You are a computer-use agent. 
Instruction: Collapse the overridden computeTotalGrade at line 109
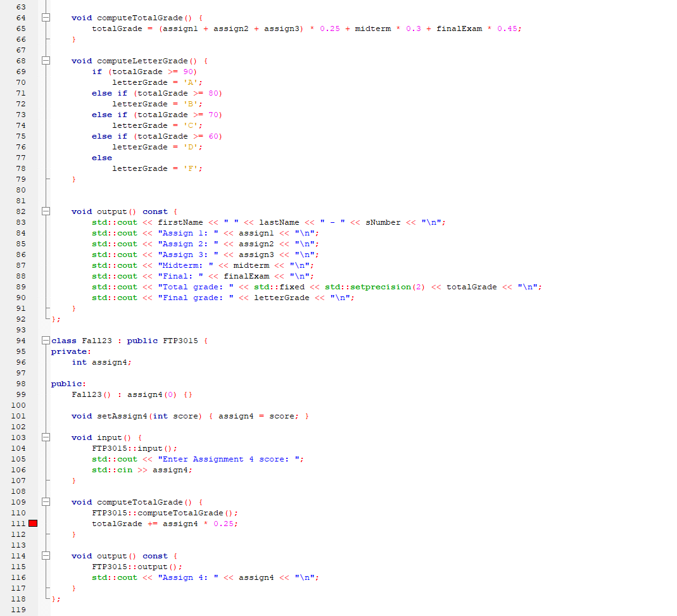(x=44, y=502)
